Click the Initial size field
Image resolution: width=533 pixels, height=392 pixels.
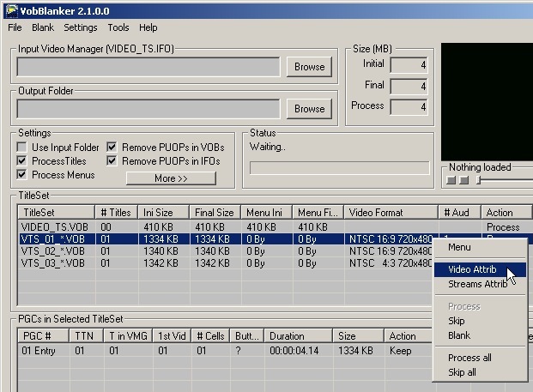pos(409,65)
